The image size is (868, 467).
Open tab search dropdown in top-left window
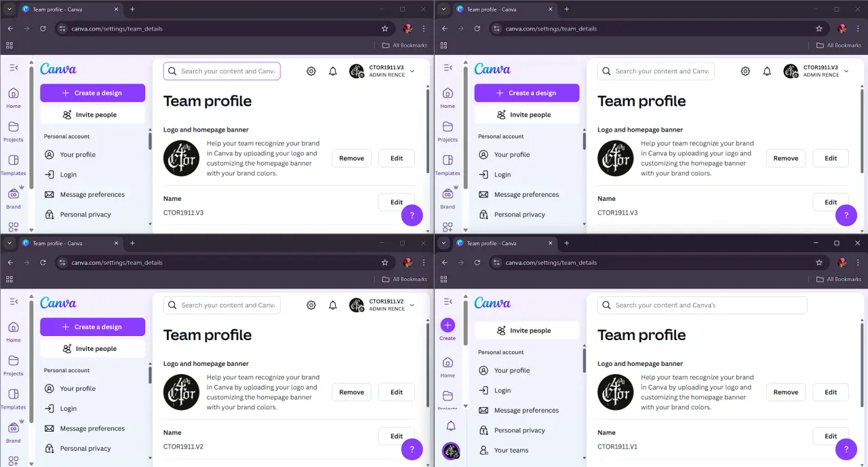click(x=9, y=9)
